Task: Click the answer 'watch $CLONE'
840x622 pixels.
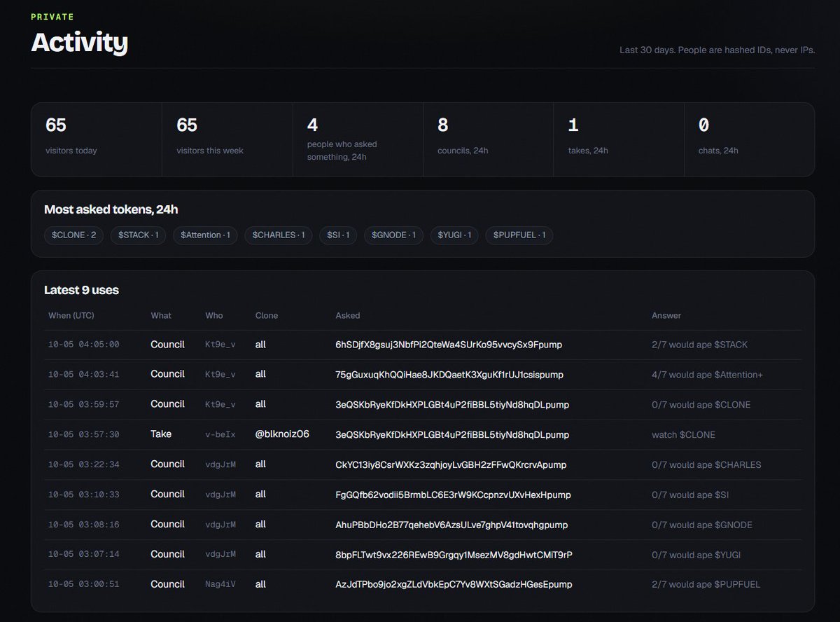Action: tap(684, 435)
